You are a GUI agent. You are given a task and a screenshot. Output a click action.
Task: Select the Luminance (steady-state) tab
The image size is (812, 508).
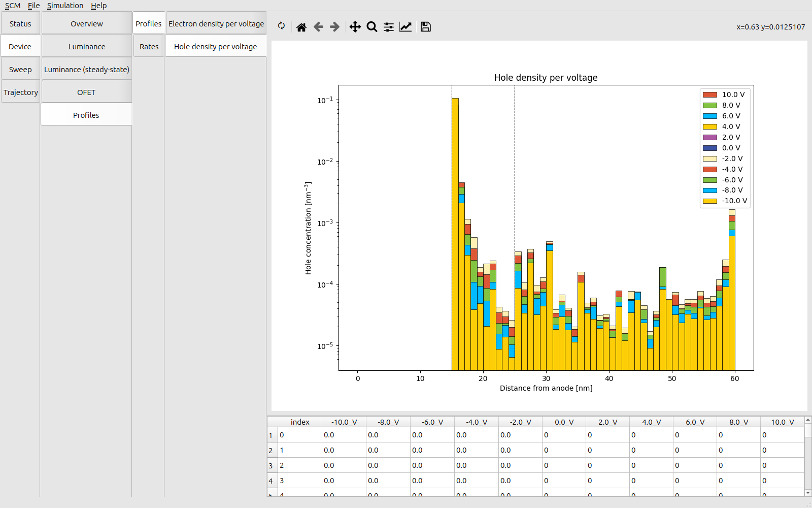coord(87,70)
